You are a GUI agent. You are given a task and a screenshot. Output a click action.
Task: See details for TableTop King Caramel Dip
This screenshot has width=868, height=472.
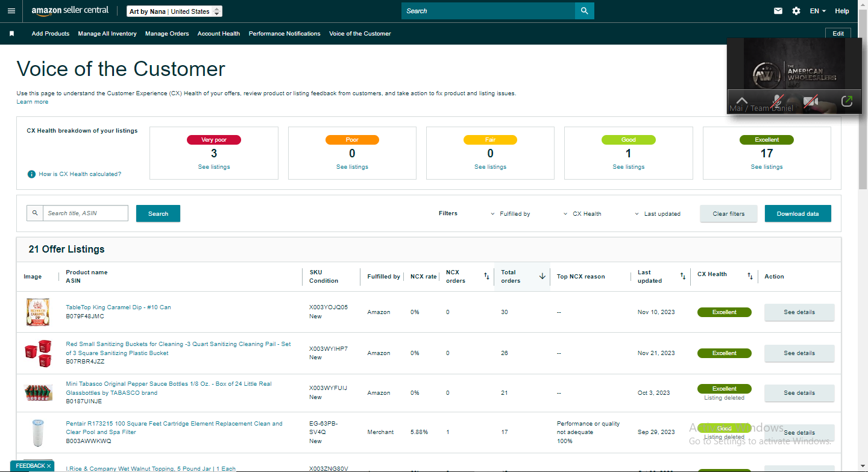tap(799, 312)
